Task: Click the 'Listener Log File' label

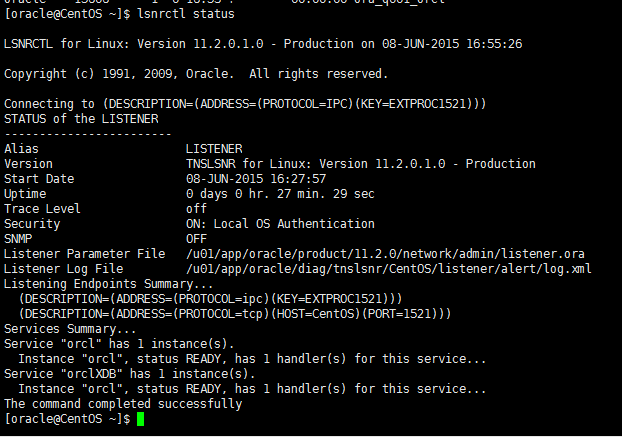Action: [x=63, y=269]
